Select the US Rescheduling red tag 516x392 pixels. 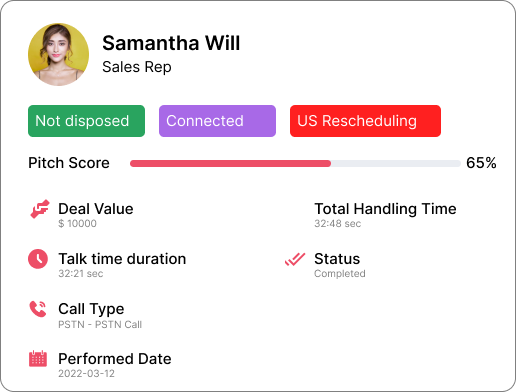coord(365,121)
